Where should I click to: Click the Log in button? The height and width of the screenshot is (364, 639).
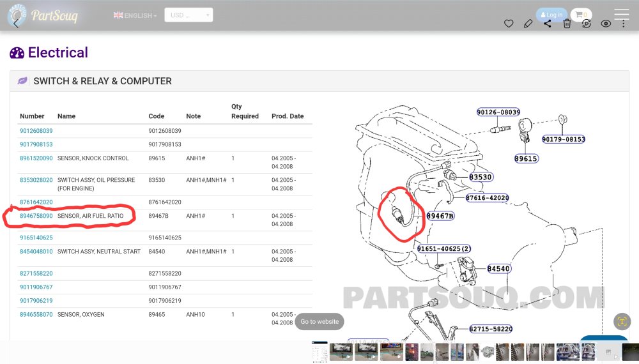click(x=551, y=15)
